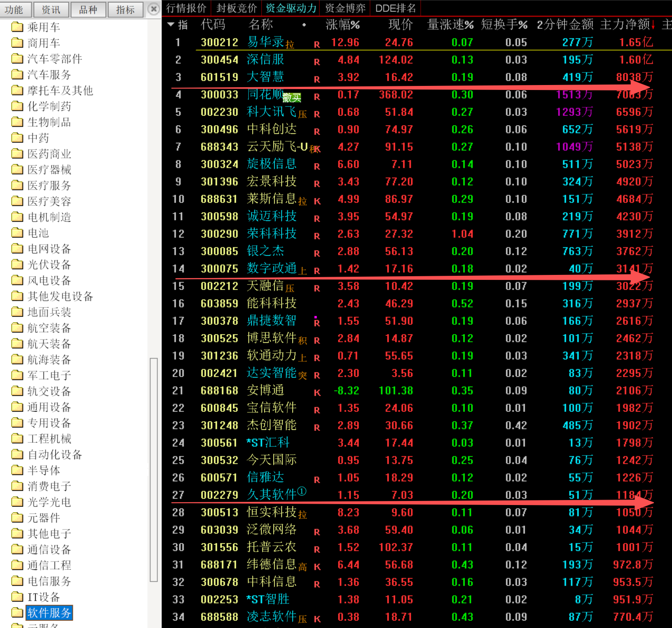The height and width of the screenshot is (628, 672).
Task: Open the 品种 panel tab
Action: pos(88,9)
